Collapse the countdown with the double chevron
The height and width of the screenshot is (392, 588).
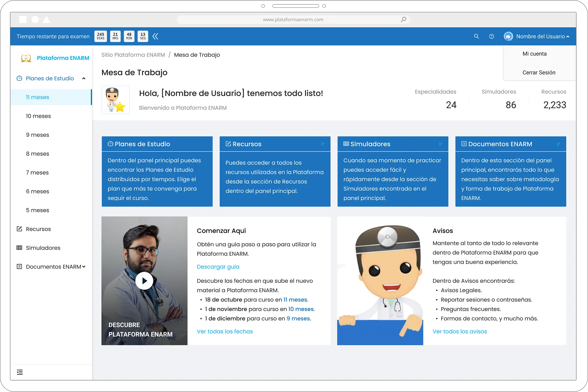[156, 36]
